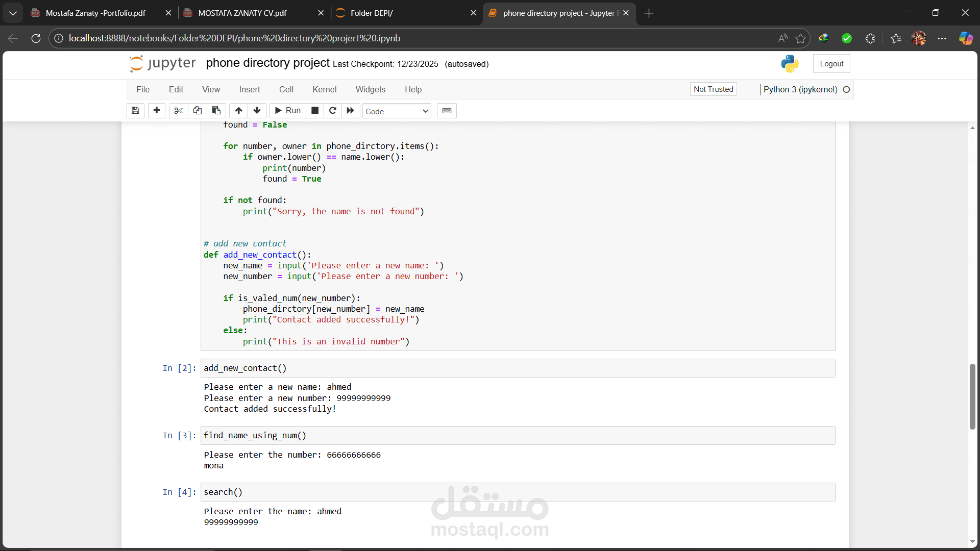Click the Logout button

click(831, 63)
